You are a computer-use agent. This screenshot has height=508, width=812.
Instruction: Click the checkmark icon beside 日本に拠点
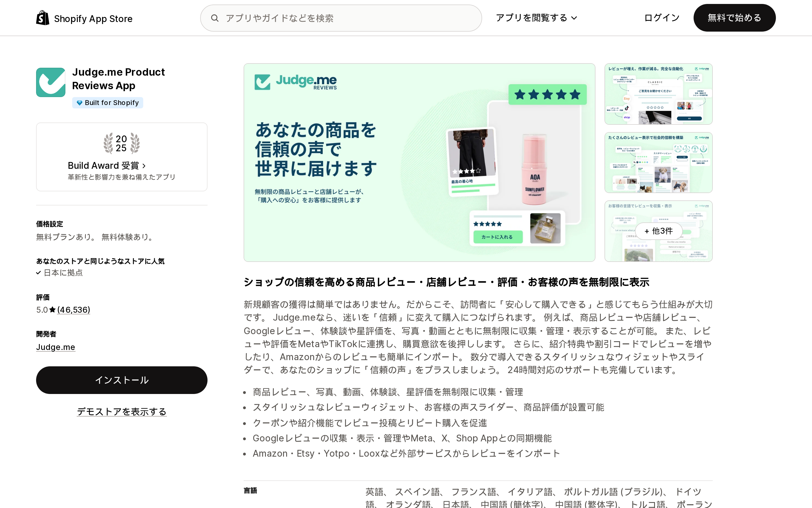pos(39,273)
